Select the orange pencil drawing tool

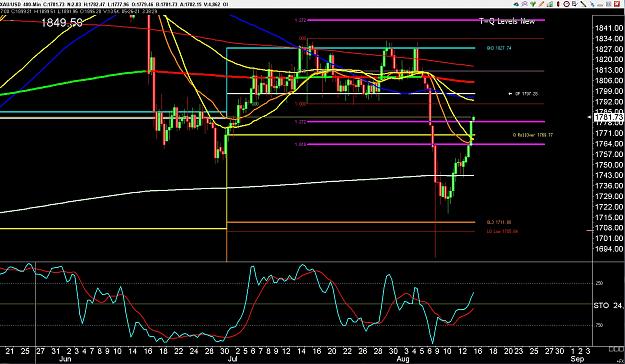click(x=541, y=4)
